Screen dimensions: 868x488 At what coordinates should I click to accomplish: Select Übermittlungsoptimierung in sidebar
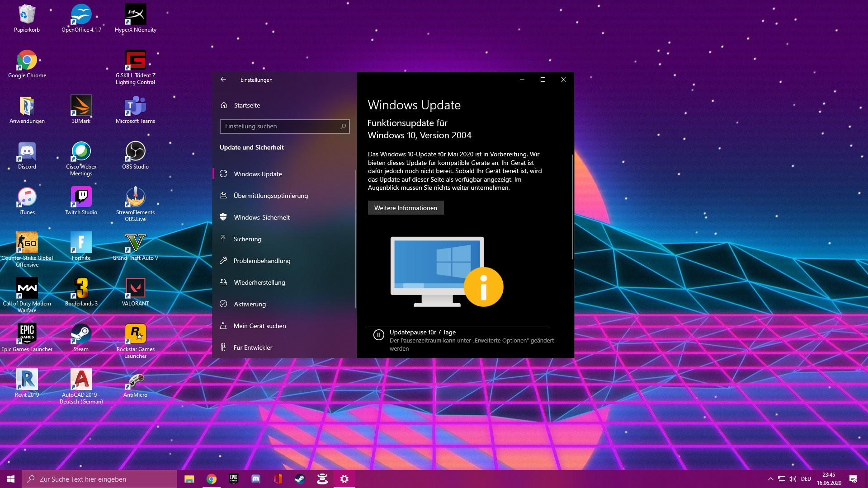(270, 196)
